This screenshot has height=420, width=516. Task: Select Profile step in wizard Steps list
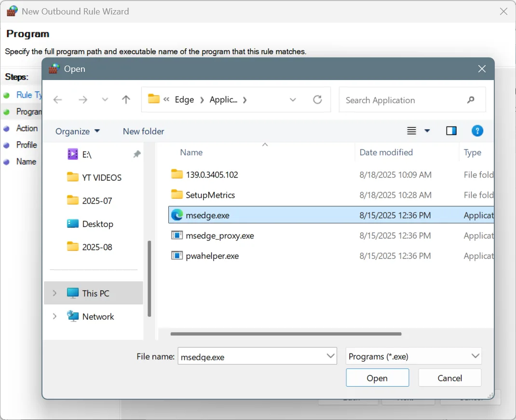pos(27,145)
